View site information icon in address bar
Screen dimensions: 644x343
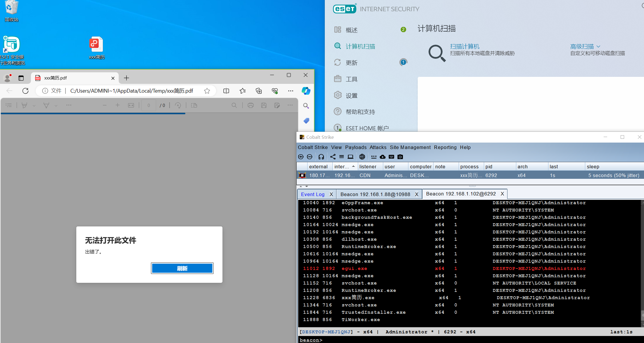pos(45,91)
